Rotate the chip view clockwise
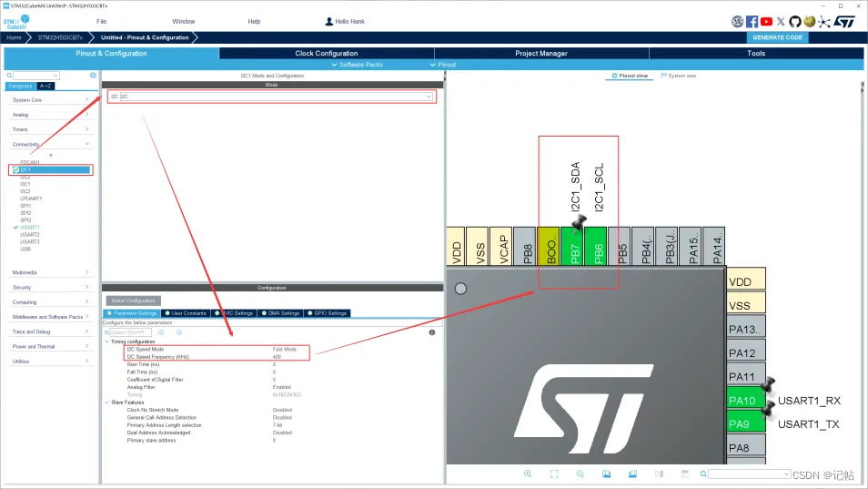 pyautogui.click(x=606, y=474)
